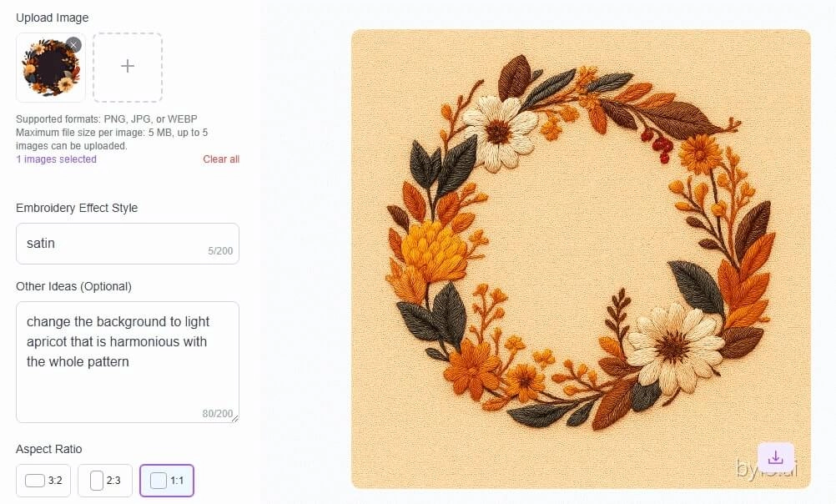
Task: Open the "1 images selected" link
Action: click(x=56, y=159)
